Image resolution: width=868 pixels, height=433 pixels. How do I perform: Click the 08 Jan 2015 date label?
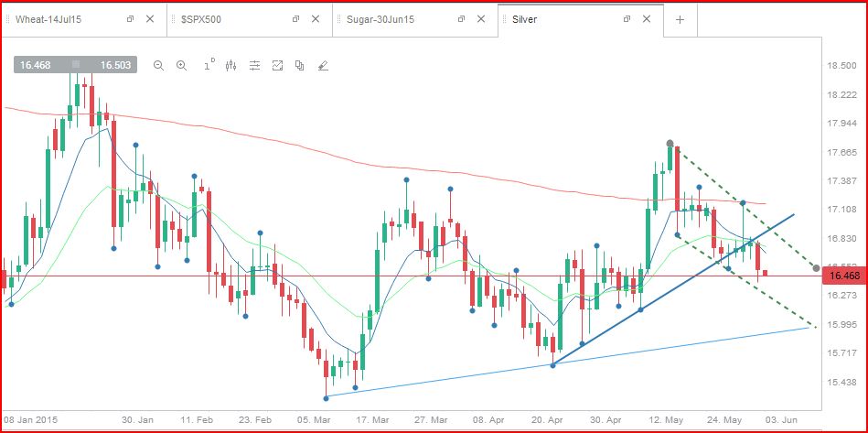tap(31, 419)
